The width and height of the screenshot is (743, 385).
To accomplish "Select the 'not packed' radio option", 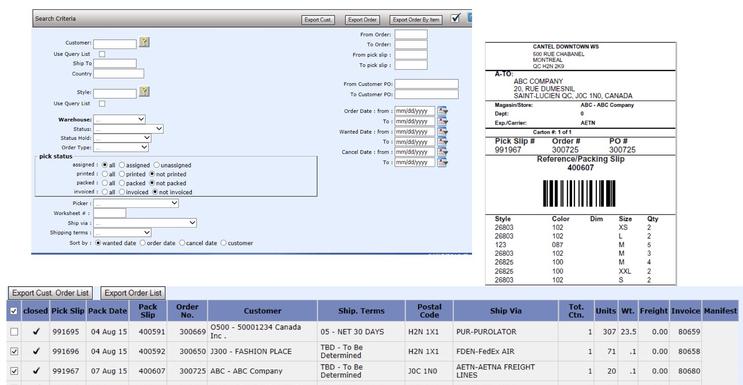I will 152,183.
